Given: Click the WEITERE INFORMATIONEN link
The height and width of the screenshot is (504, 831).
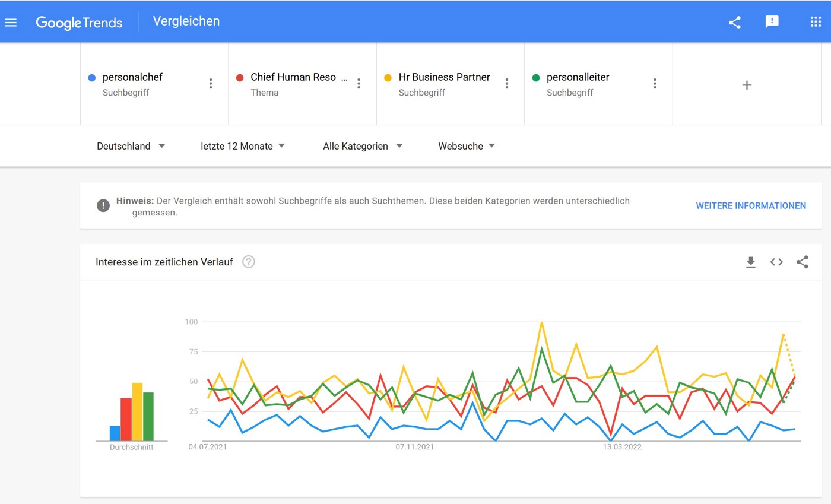Looking at the screenshot, I should 751,206.
